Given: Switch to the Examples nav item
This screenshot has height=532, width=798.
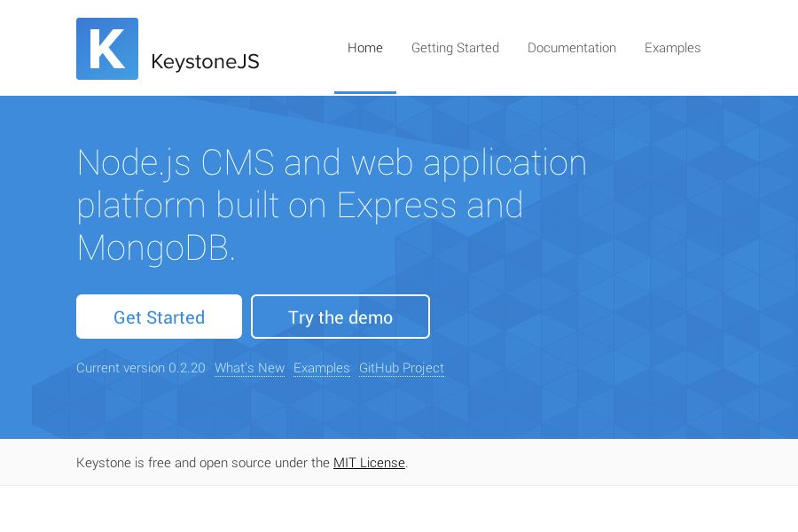Looking at the screenshot, I should coord(672,48).
